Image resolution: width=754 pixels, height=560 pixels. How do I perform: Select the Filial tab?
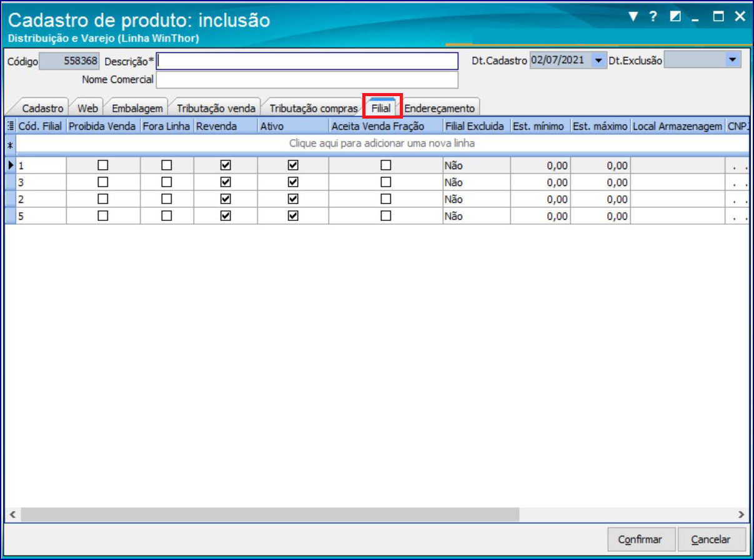tap(381, 108)
